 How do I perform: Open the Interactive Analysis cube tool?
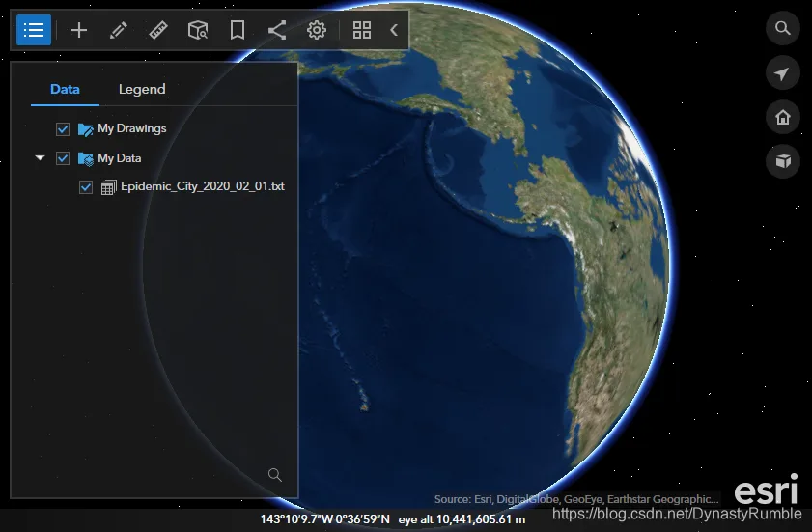click(x=198, y=30)
